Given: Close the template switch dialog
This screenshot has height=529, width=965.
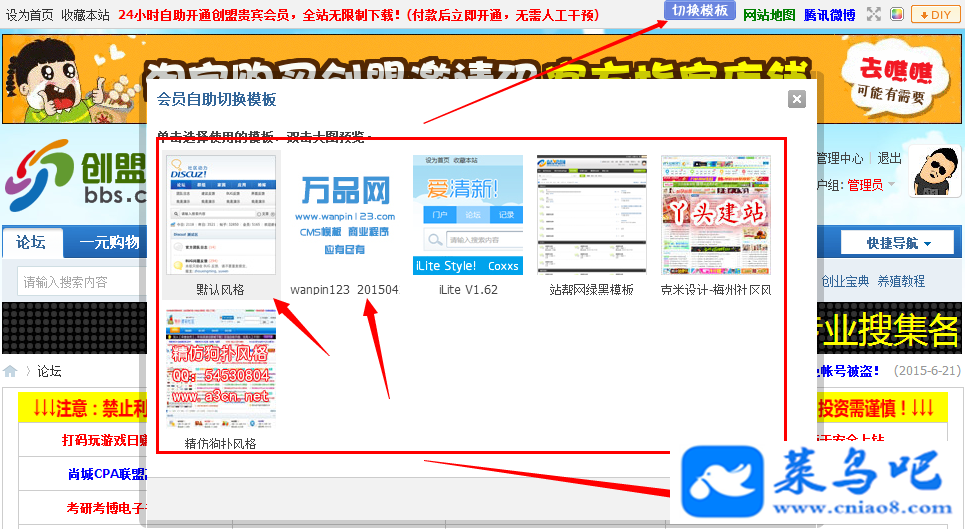Looking at the screenshot, I should 797,99.
